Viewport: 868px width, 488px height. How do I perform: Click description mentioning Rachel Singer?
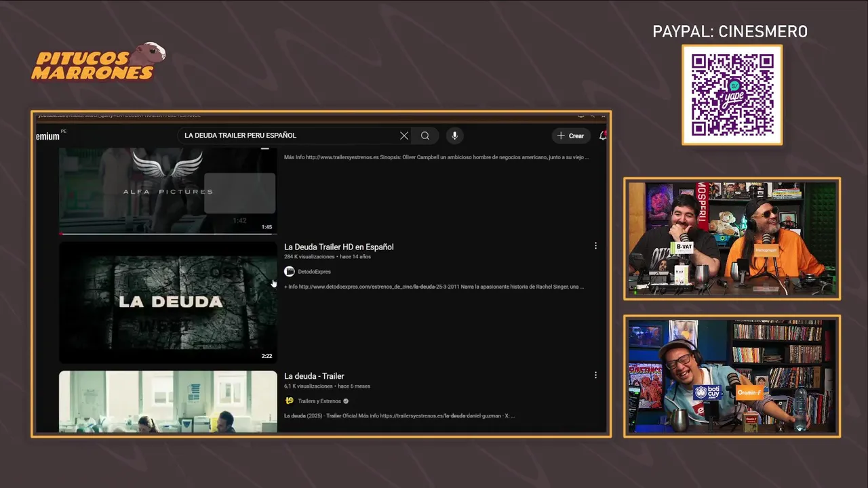coord(434,287)
